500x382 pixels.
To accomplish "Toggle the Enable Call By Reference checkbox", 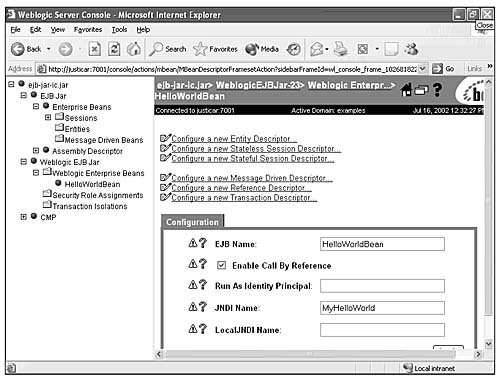I will point(221,265).
